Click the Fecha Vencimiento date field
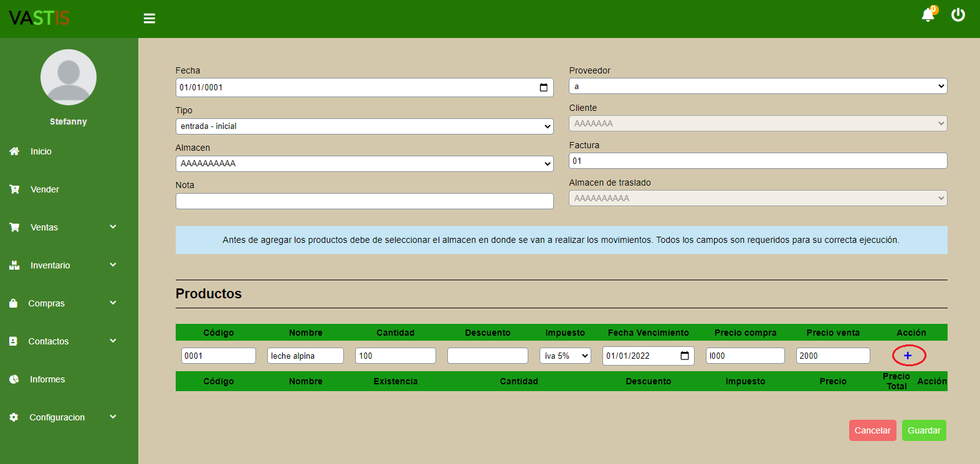The height and width of the screenshot is (464, 980). [649, 356]
